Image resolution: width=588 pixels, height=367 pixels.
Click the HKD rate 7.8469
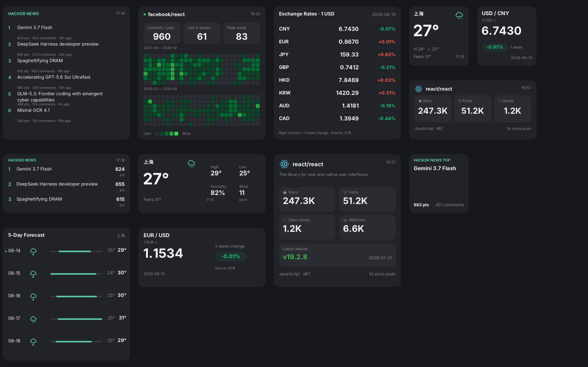(x=348, y=80)
